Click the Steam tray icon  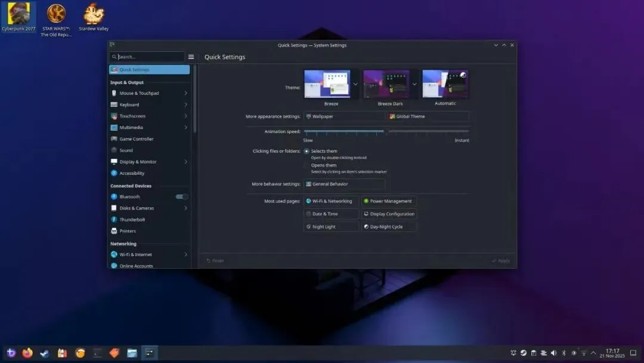524,353
